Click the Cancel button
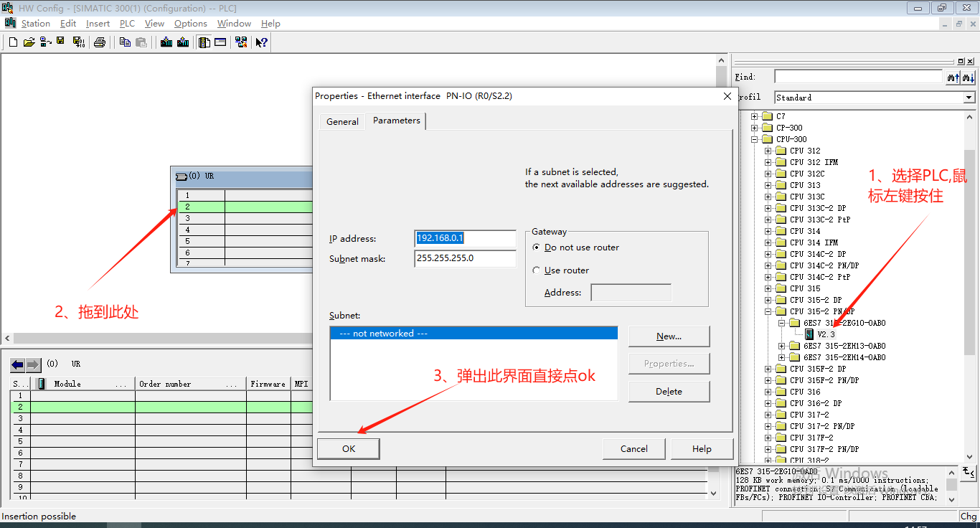This screenshot has width=980, height=528. click(x=633, y=448)
